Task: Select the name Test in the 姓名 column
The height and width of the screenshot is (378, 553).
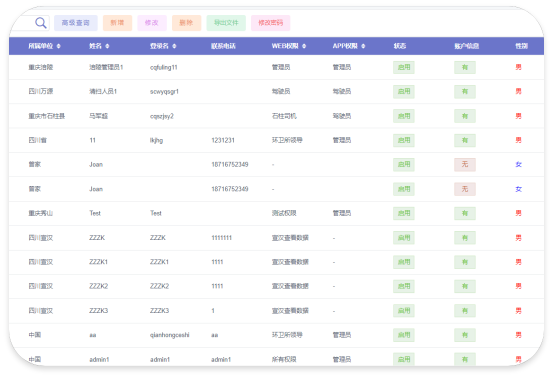Action: 95,213
